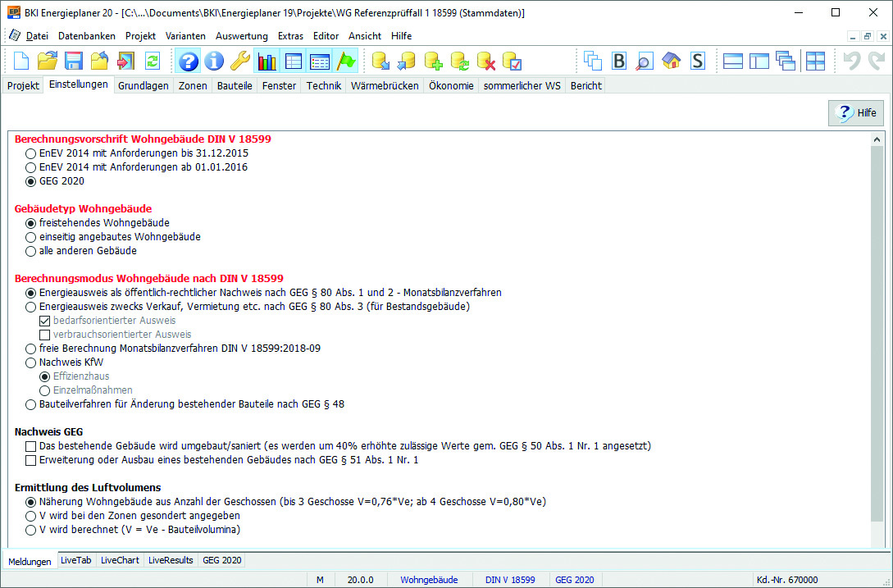
Task: Click the bar chart toolbar icon
Action: (x=267, y=62)
